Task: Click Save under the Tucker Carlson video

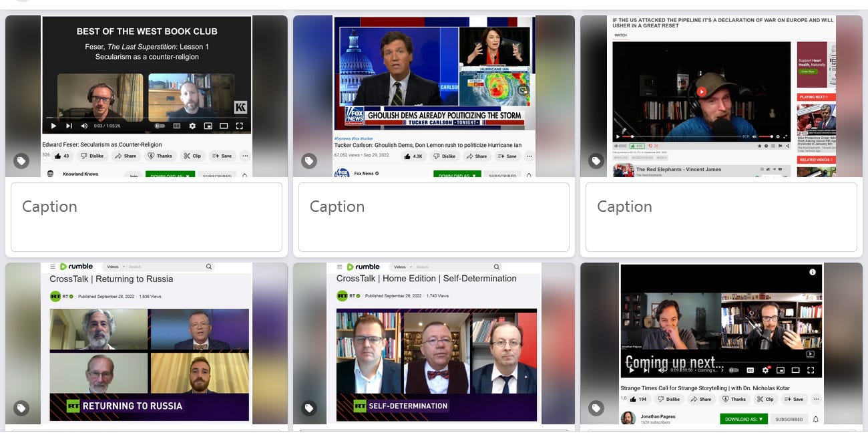Action: click(x=507, y=156)
